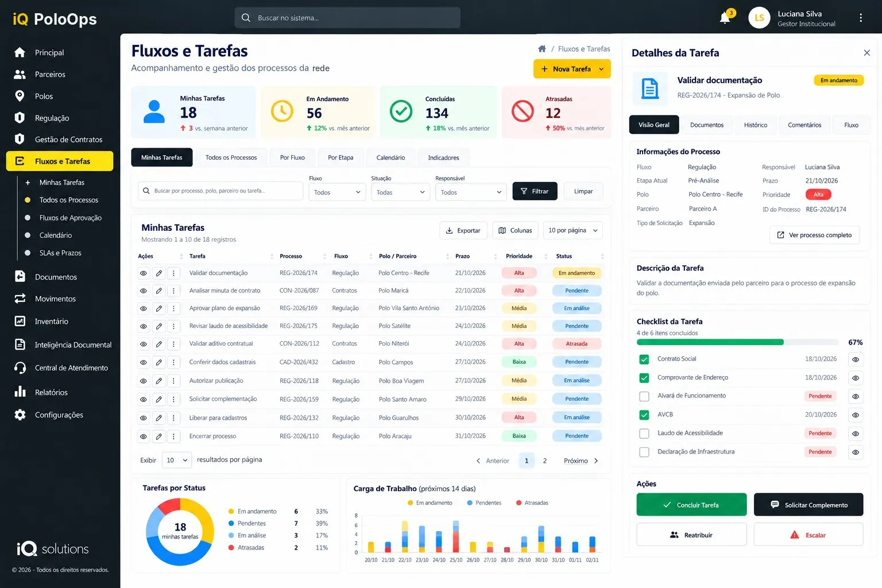Edit the Encerrar processo task
The image size is (882, 588).
click(158, 436)
